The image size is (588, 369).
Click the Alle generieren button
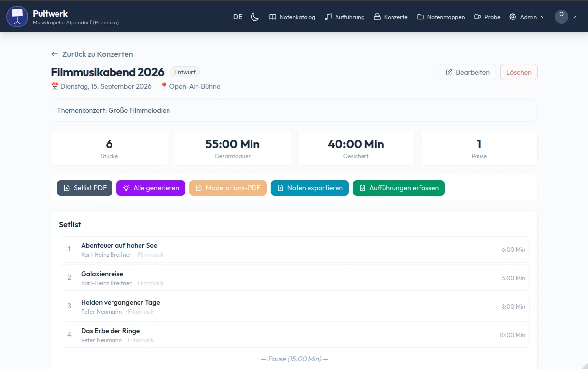point(151,188)
